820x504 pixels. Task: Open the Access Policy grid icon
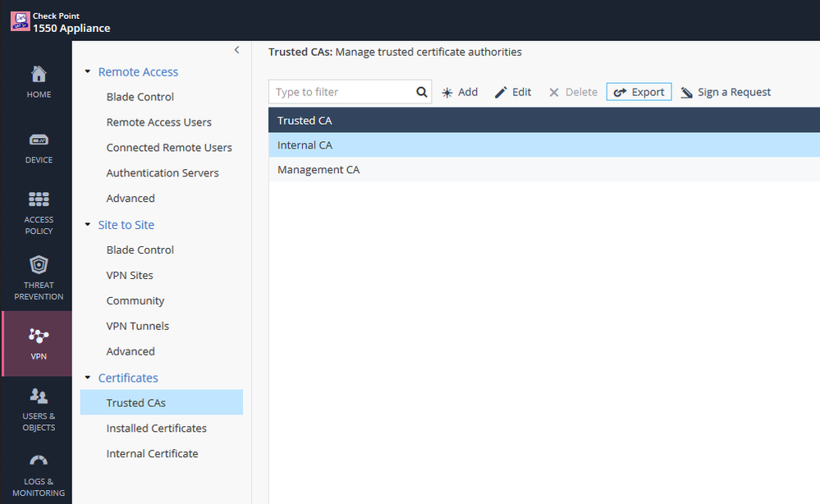pyautogui.click(x=39, y=199)
